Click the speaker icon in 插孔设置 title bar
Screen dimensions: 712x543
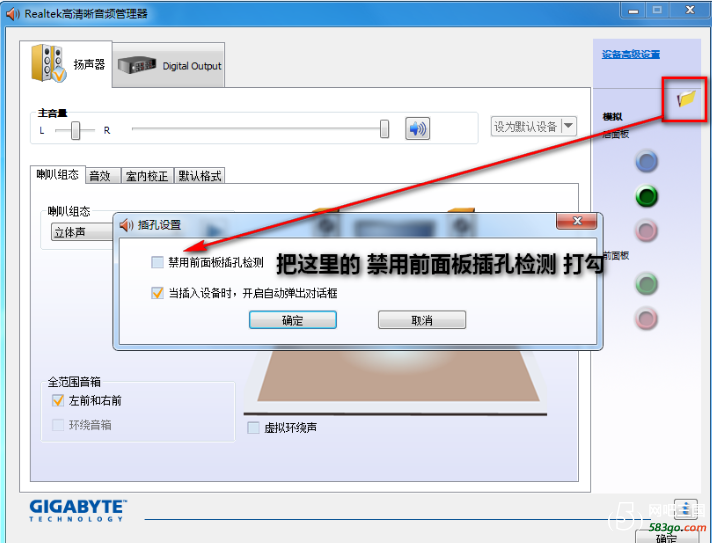coord(126,225)
